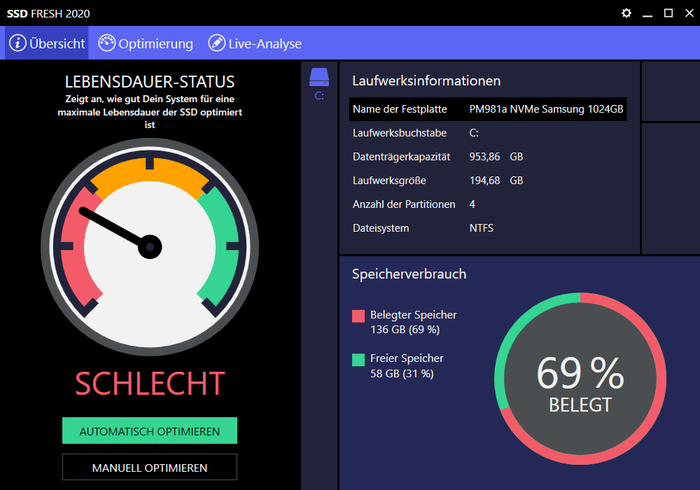Click the Anzahl der Partitionen label

(404, 204)
